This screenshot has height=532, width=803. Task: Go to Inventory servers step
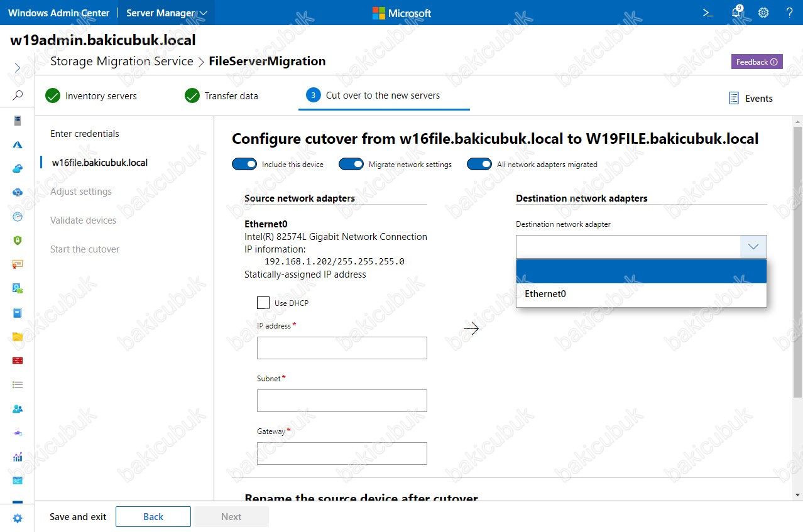click(x=91, y=96)
